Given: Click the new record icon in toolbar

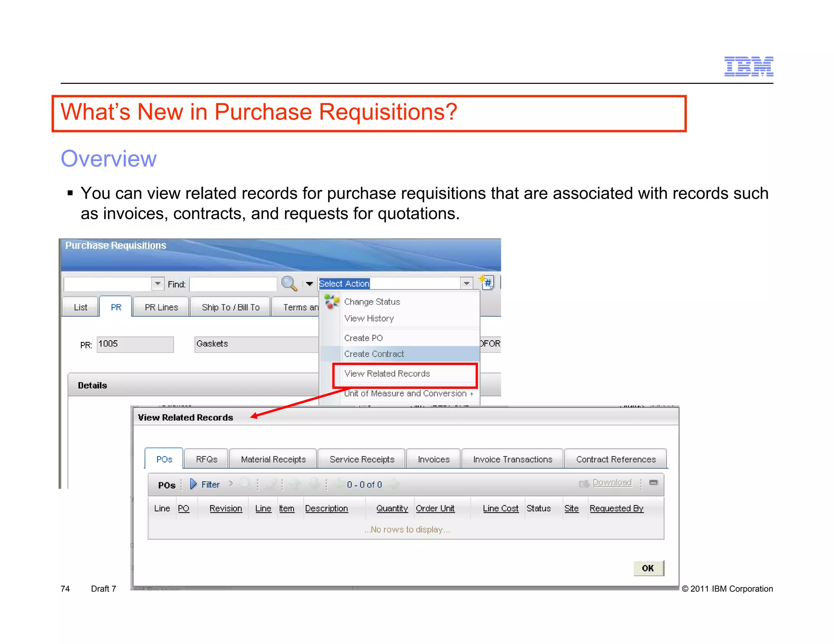Looking at the screenshot, I should 487,282.
